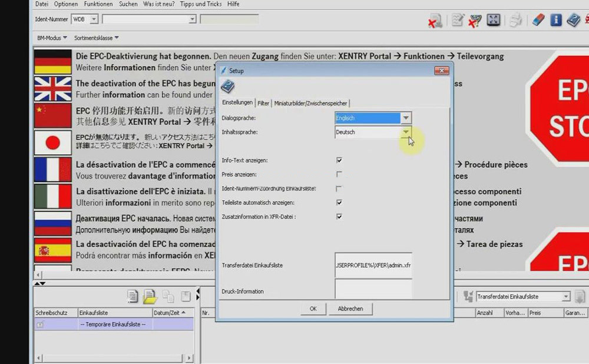
Task: Toggle Teileliste automatisch anzeigen checkbox
Action: (x=339, y=203)
